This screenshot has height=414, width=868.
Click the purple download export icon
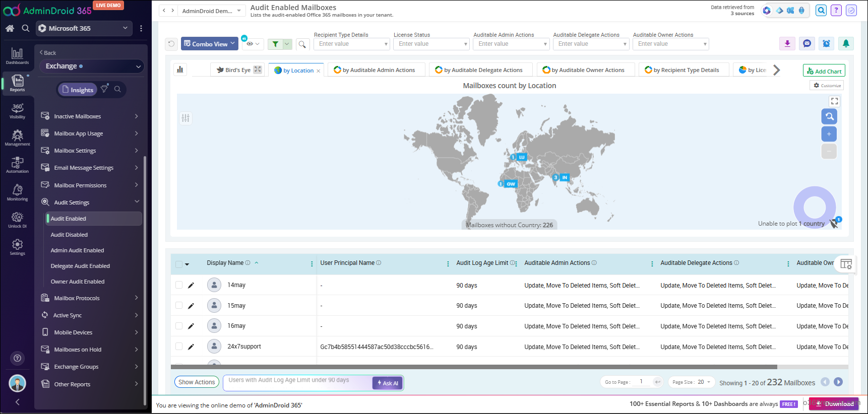(787, 44)
